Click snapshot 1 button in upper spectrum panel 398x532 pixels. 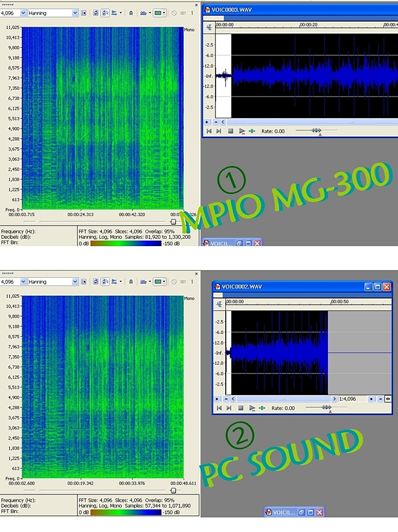(x=192, y=13)
